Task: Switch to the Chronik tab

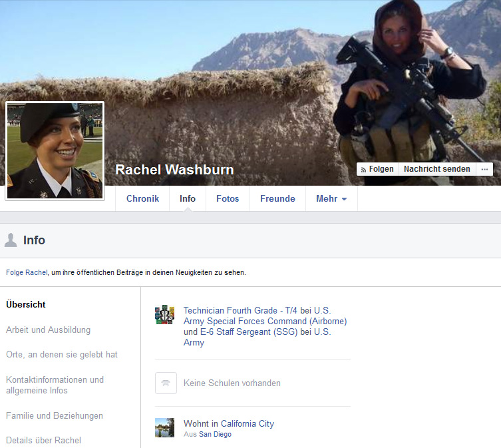Action: tap(142, 198)
